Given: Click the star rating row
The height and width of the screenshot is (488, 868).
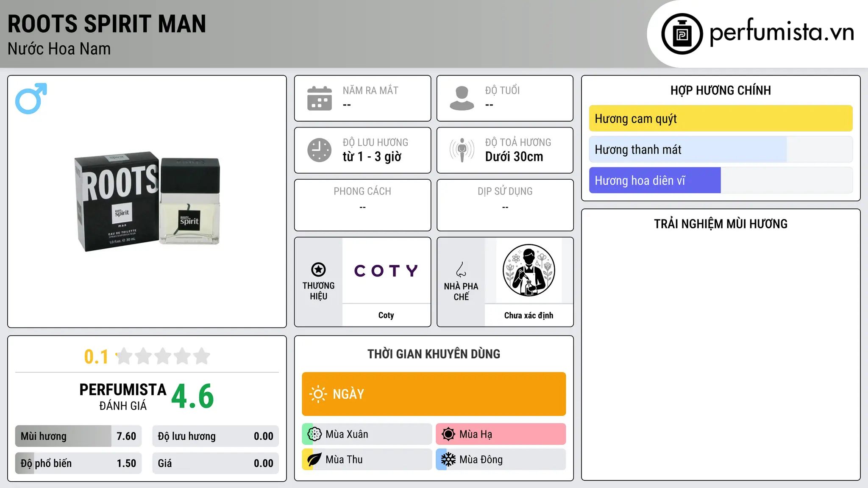Looking at the screenshot, I should click(x=163, y=356).
